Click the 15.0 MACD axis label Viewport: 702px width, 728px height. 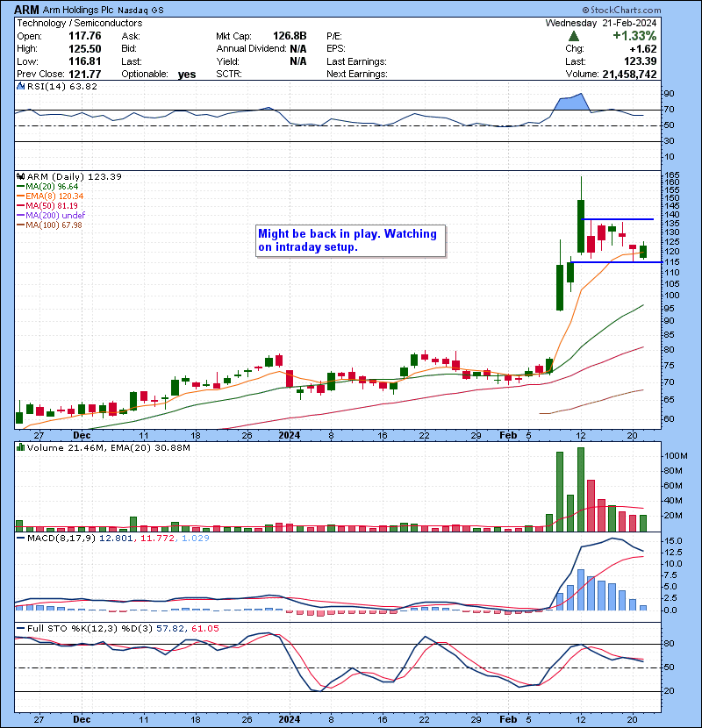point(674,541)
